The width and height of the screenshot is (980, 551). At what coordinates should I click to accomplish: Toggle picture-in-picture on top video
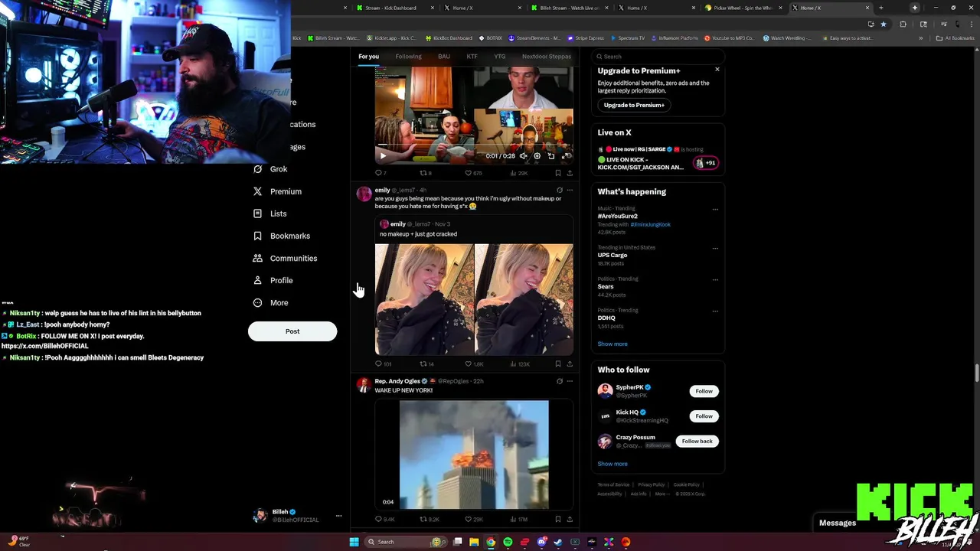click(551, 156)
